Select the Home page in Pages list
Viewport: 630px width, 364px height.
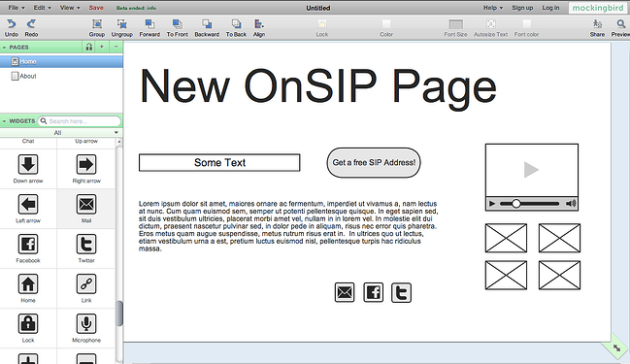click(x=61, y=61)
